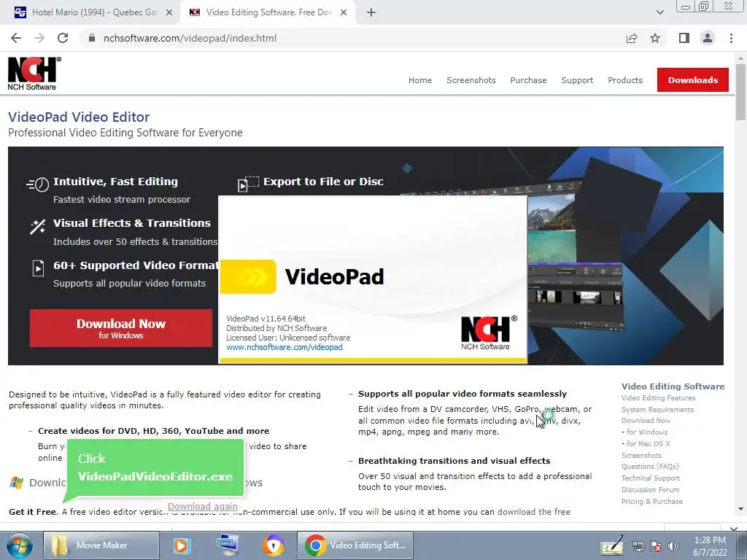
Task: Open the Screenshots nav link
Action: click(471, 80)
